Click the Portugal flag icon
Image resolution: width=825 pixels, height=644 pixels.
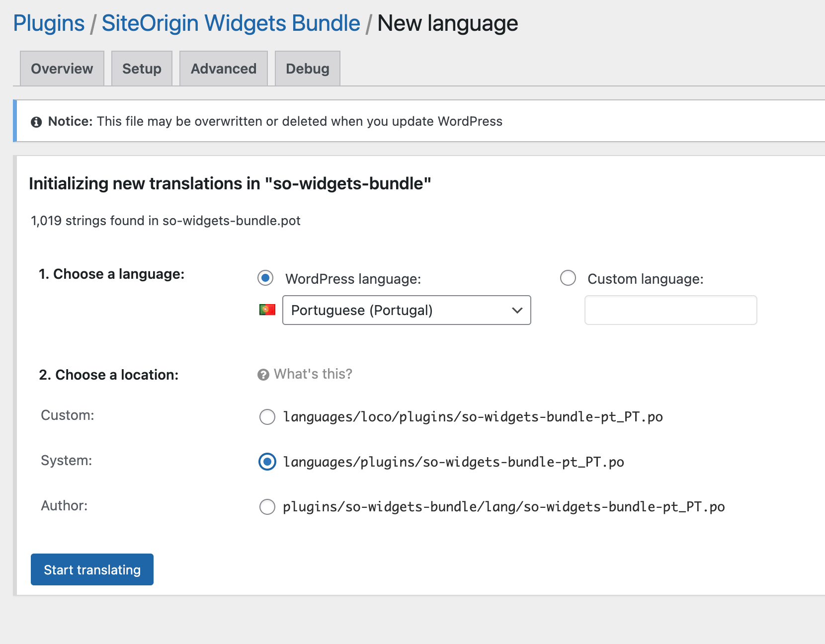267,310
